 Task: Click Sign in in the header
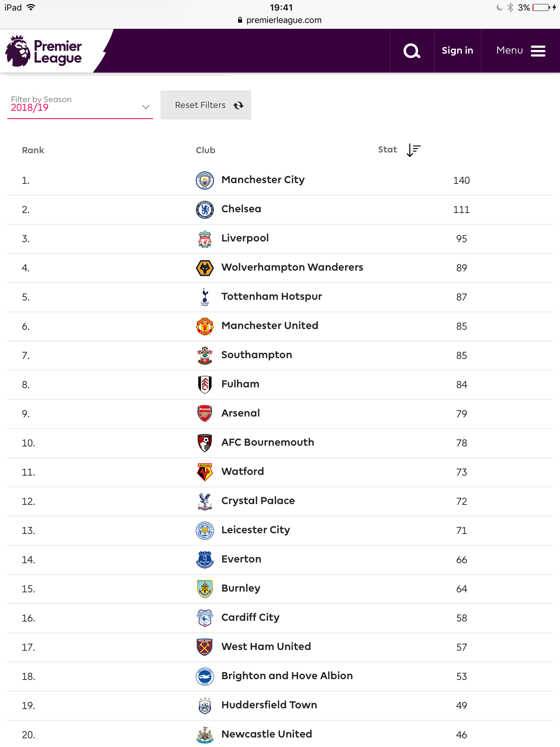(x=458, y=51)
